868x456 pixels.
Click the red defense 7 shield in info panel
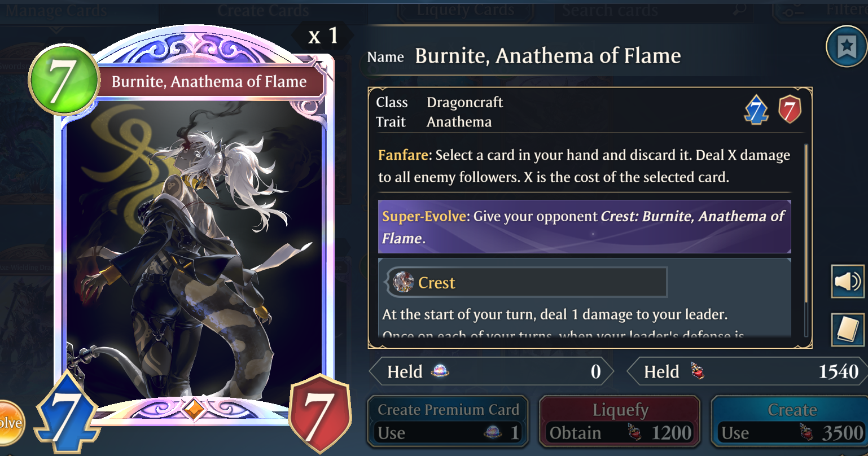[x=790, y=109]
